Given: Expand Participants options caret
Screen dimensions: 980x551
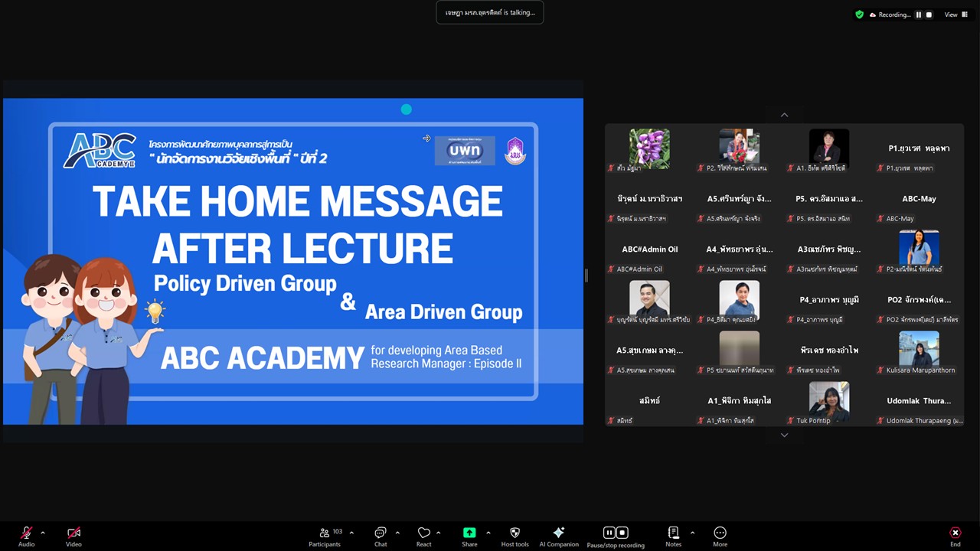Looking at the screenshot, I should point(351,533).
